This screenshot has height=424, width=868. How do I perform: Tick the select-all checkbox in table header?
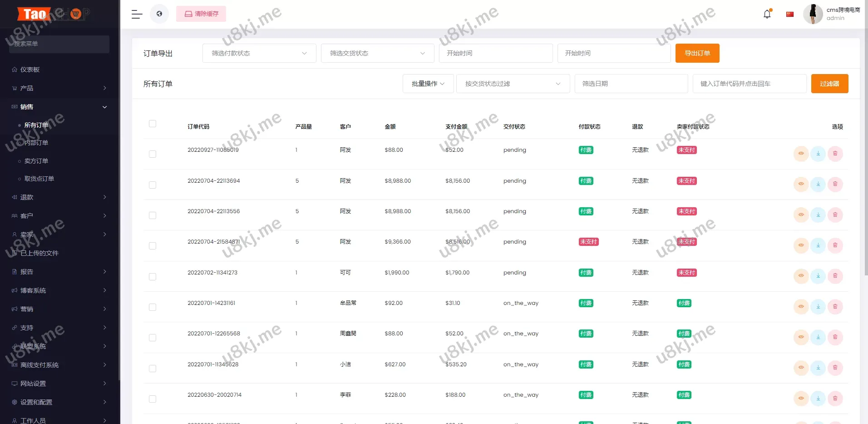[x=153, y=124]
